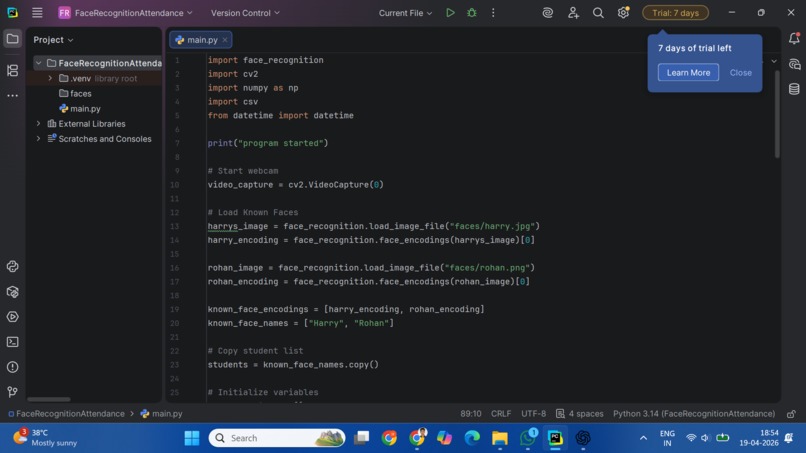This screenshot has width=806, height=453.
Task: Open the weather widget showing 38°C
Action: [45, 438]
